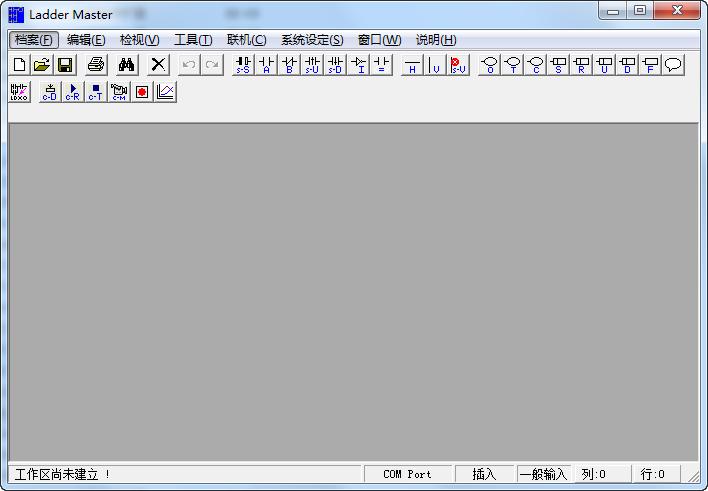Draw a horizontal line with H tool
Image resolution: width=708 pixels, height=491 pixels.
coord(412,65)
